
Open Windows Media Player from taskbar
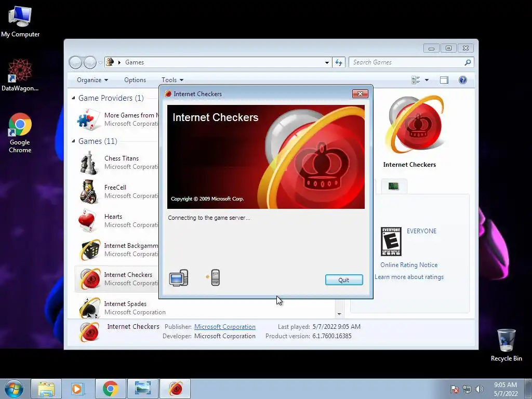point(78,389)
